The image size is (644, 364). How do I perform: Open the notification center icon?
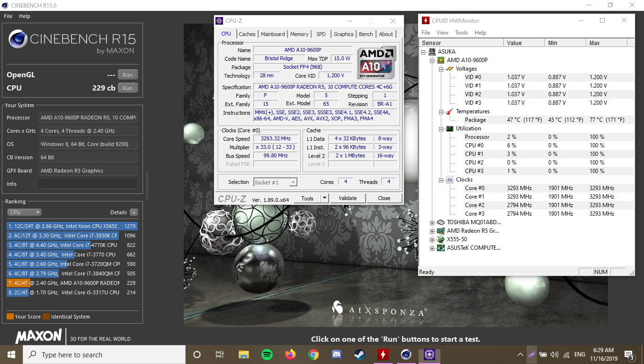(x=629, y=355)
